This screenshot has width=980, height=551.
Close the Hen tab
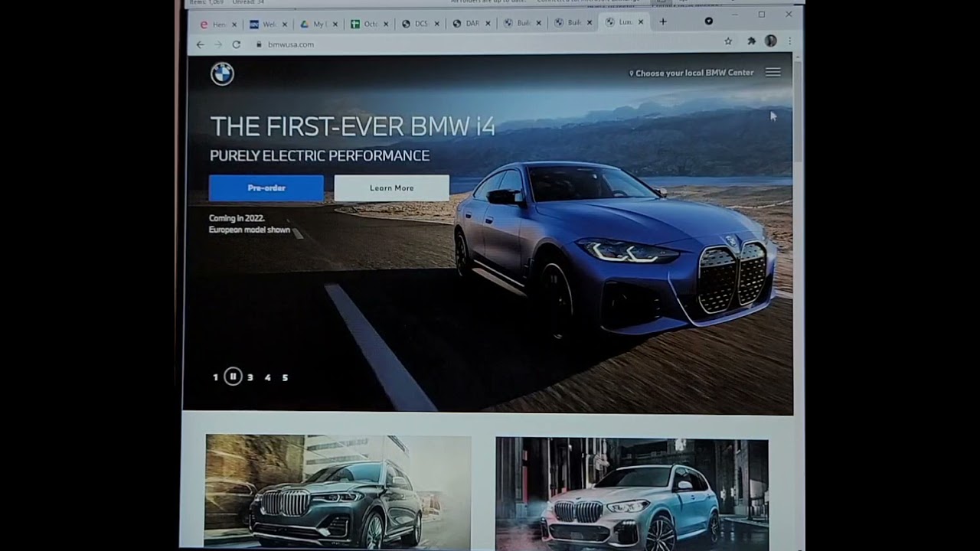(234, 24)
